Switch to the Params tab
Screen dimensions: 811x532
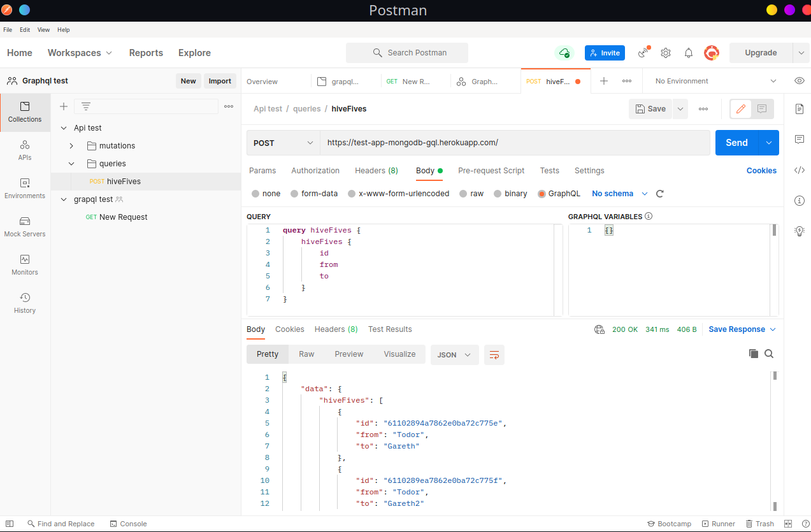(x=262, y=171)
